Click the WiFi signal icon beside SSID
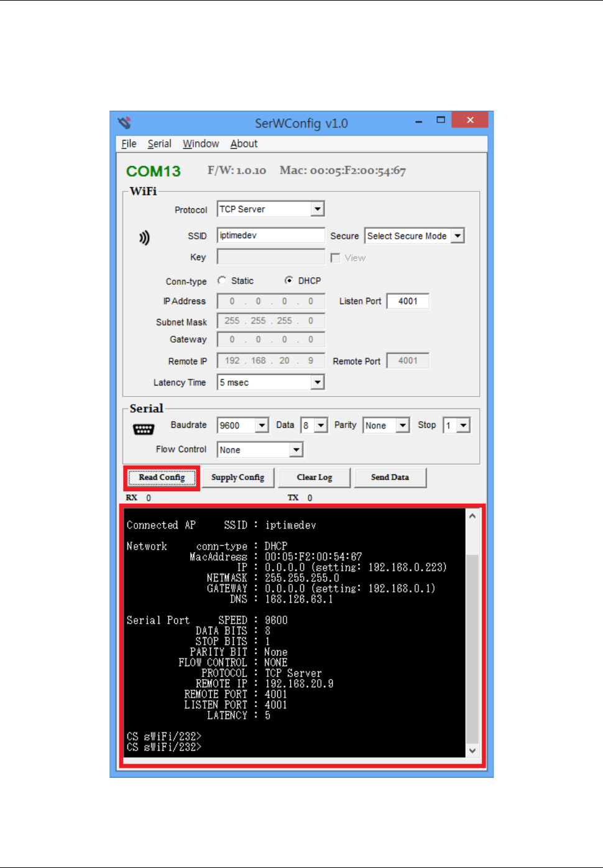Image resolution: width=603 pixels, height=868 pixels. click(144, 238)
